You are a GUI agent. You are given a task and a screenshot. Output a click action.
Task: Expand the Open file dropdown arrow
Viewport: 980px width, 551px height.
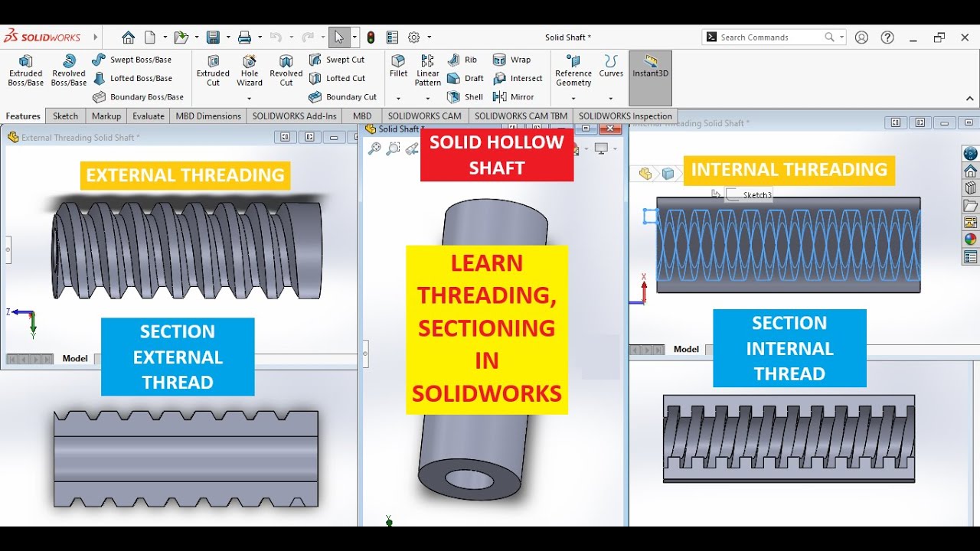point(197,37)
